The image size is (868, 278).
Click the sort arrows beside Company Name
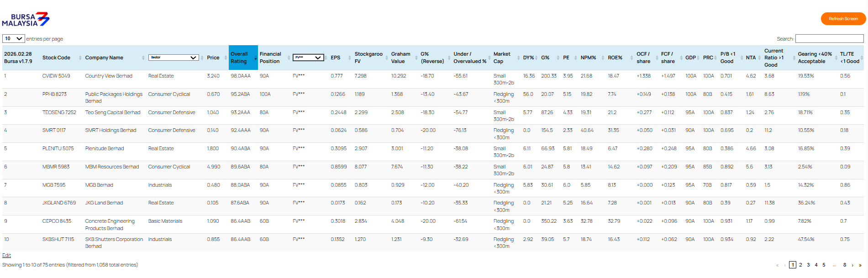tap(143, 58)
